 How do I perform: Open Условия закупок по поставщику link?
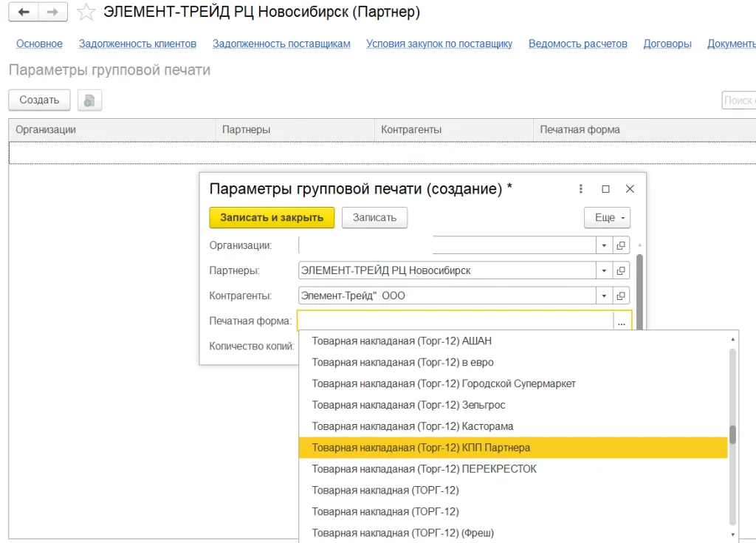coord(439,44)
